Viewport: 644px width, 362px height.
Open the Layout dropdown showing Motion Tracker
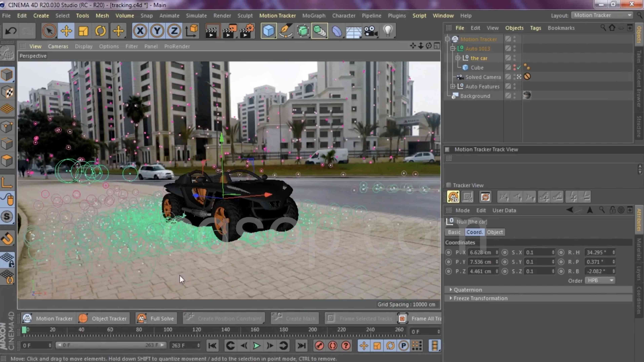[x=602, y=15]
